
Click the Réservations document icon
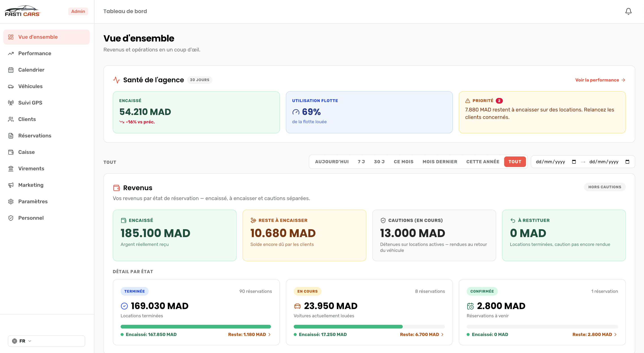pyautogui.click(x=11, y=136)
